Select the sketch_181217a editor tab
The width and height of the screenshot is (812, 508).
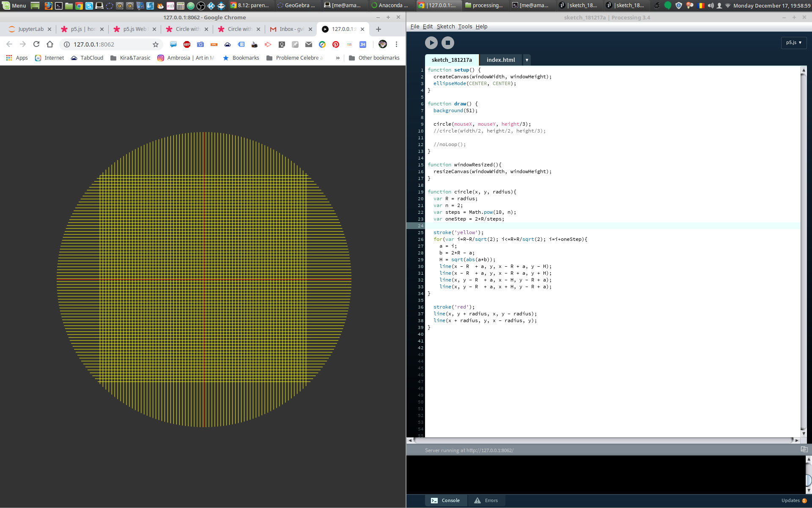pyautogui.click(x=452, y=60)
